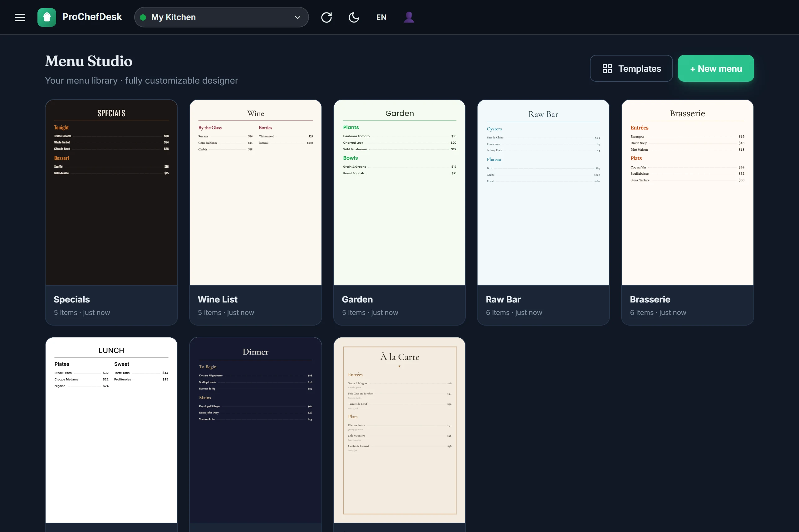Screen dimensions: 799x532
Task: Switch language via EN button
Action: point(381,17)
